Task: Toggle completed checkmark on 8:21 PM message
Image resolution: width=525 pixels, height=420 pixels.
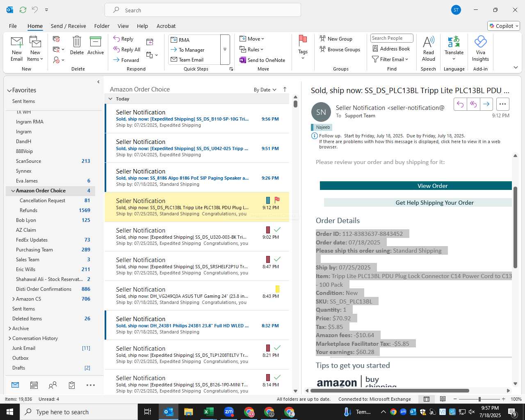Action: click(x=277, y=348)
